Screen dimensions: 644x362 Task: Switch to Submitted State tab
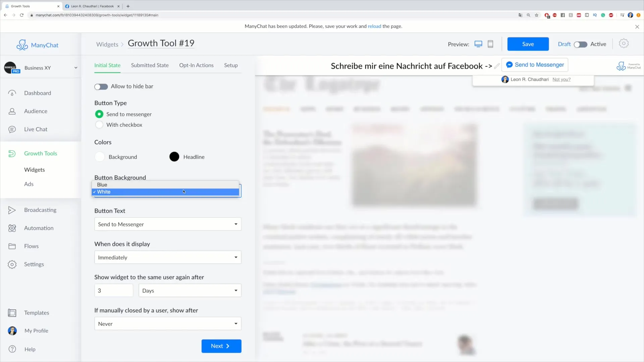click(x=150, y=65)
